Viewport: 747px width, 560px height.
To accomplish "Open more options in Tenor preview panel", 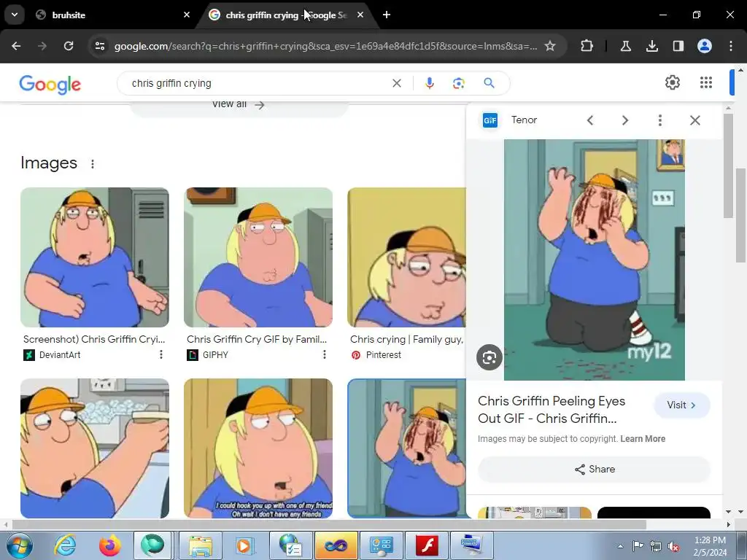I will pos(659,120).
